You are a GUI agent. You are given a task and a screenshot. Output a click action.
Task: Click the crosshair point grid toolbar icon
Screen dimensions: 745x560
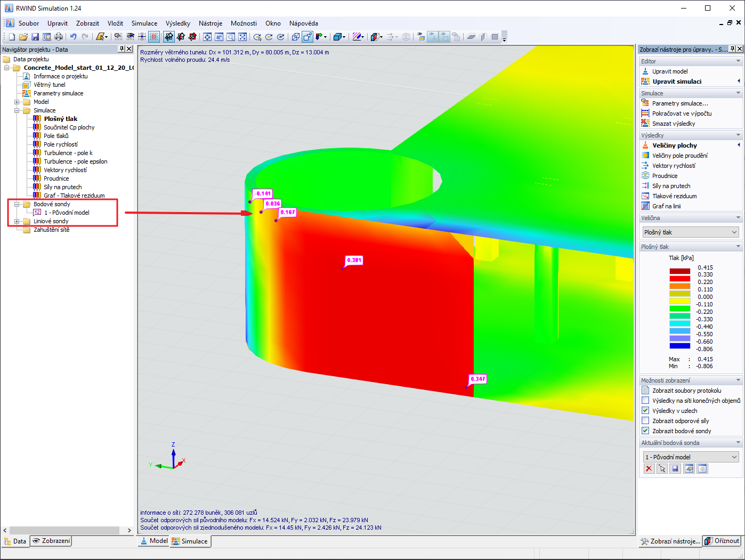(142, 37)
